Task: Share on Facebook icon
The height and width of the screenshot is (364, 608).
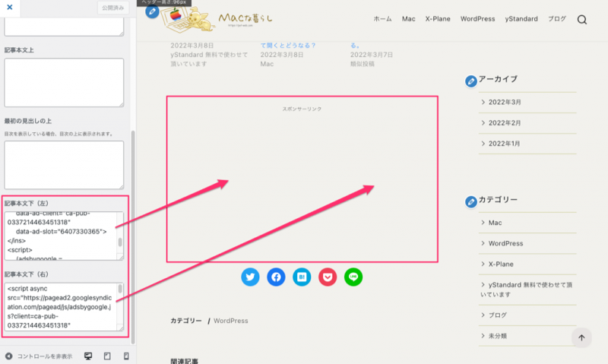Action: coord(276,277)
